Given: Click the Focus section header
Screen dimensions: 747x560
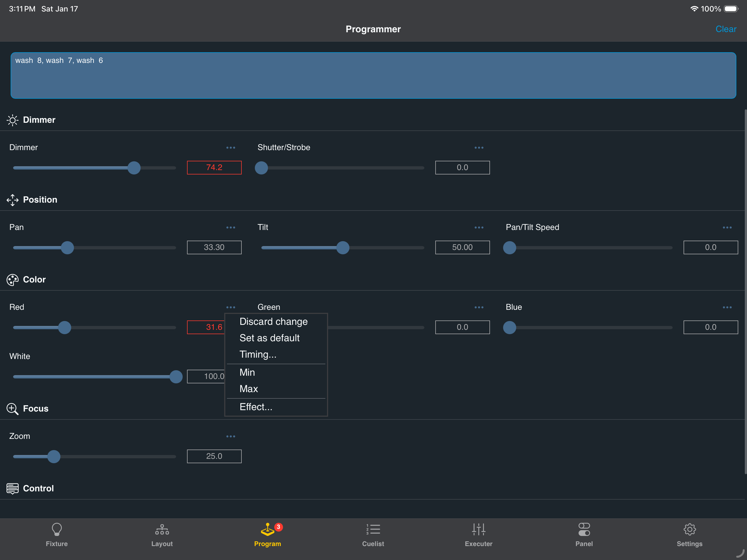Looking at the screenshot, I should [36, 409].
